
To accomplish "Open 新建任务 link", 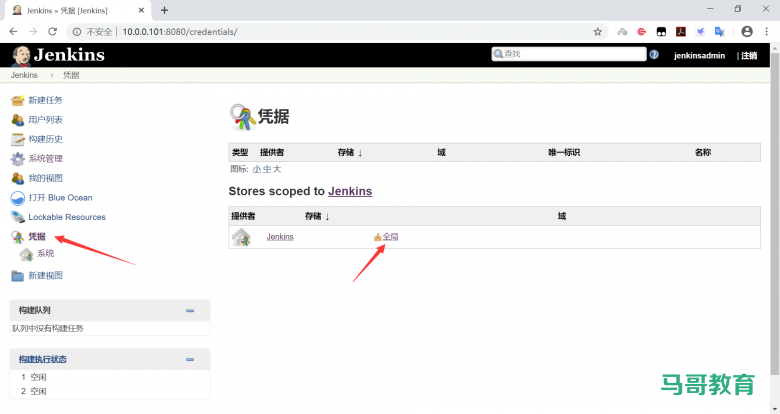I will point(45,100).
